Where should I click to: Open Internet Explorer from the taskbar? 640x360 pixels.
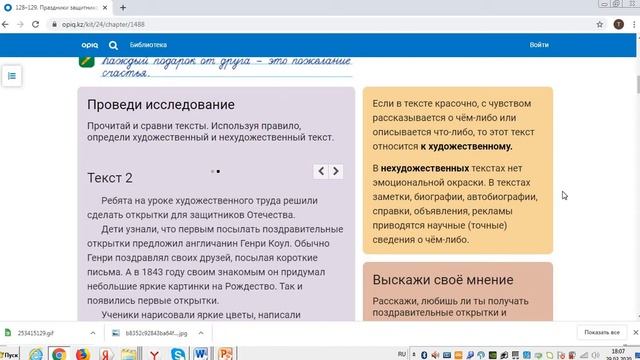pos(36,354)
